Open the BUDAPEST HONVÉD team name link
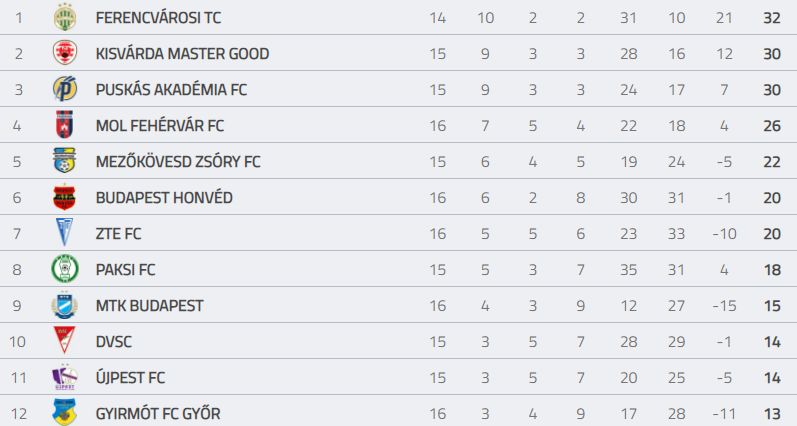 164,197
